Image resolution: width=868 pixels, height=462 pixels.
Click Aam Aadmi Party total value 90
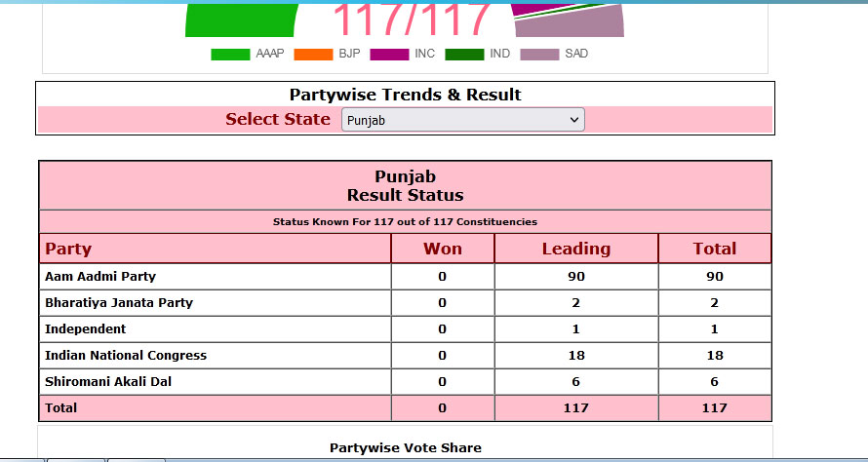(715, 276)
